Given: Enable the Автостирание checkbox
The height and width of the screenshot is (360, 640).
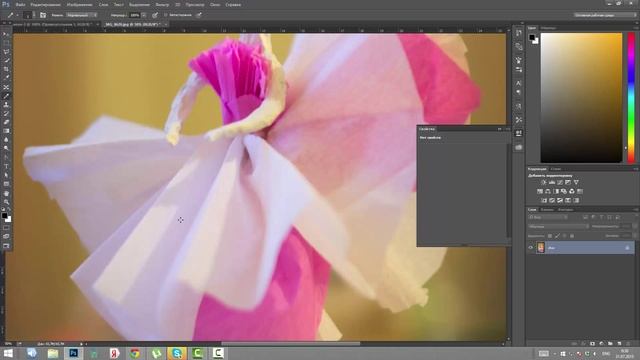Looking at the screenshot, I should coord(166,15).
